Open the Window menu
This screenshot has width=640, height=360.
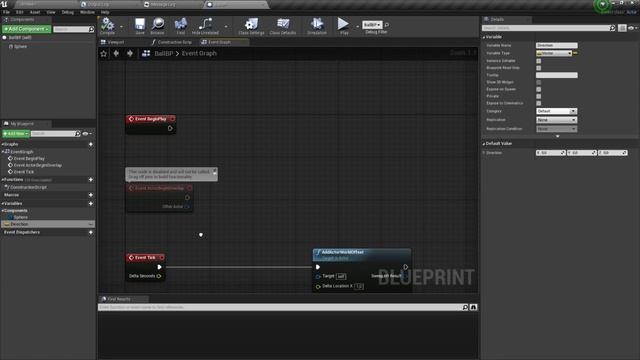[x=87, y=12]
